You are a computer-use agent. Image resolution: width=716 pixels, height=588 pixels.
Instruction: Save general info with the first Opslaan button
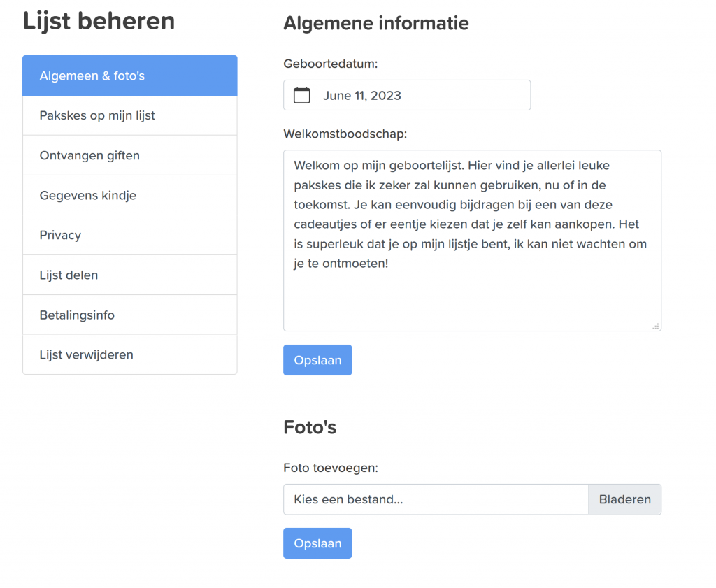click(x=317, y=360)
